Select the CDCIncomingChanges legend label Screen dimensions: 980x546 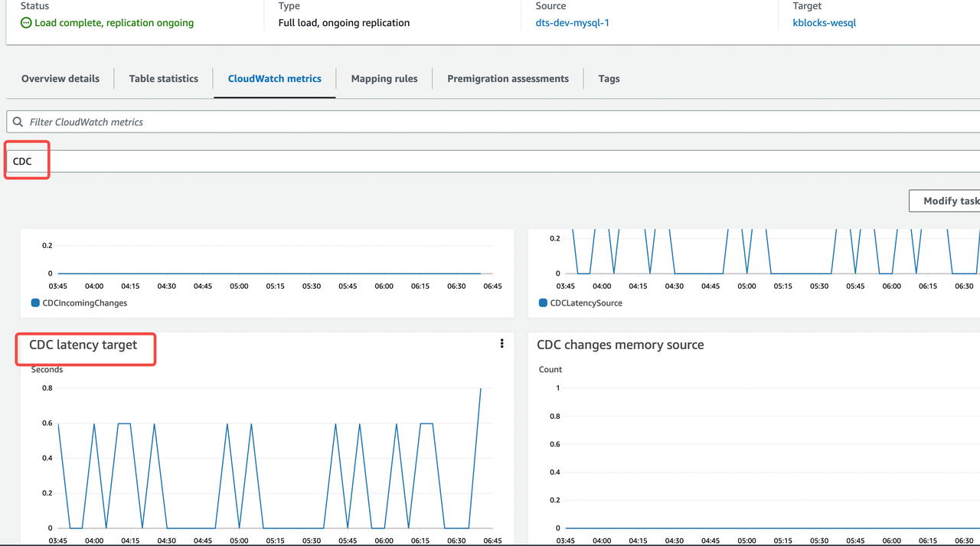point(85,303)
